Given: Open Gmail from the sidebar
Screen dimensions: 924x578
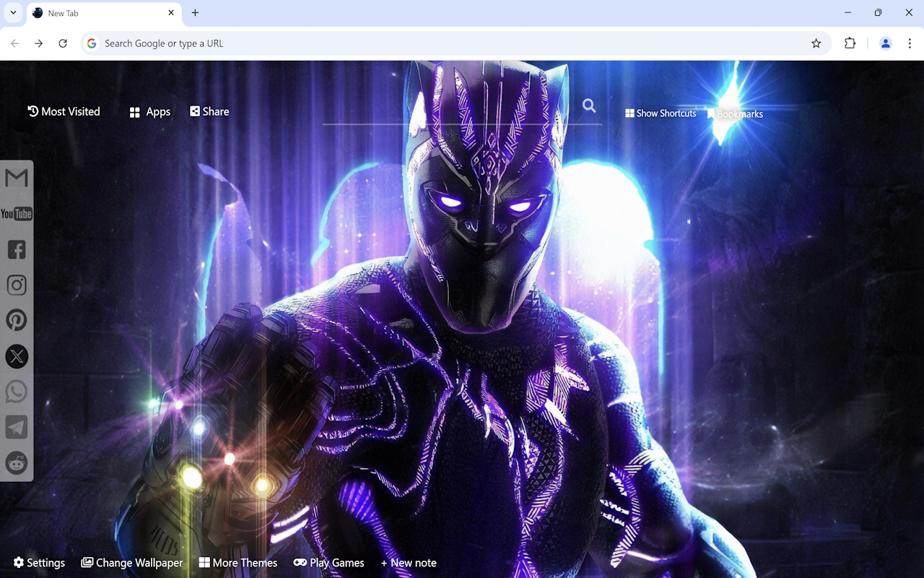Looking at the screenshot, I should (17, 178).
